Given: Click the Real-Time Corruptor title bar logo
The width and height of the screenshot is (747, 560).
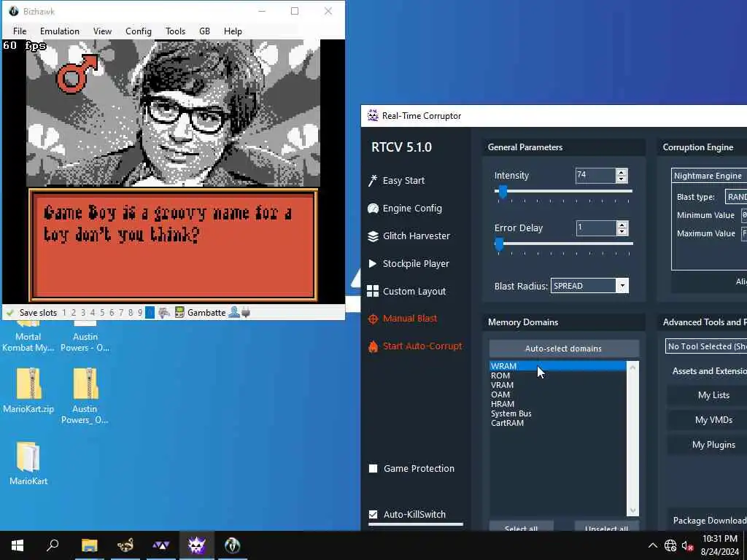Looking at the screenshot, I should pos(373,116).
